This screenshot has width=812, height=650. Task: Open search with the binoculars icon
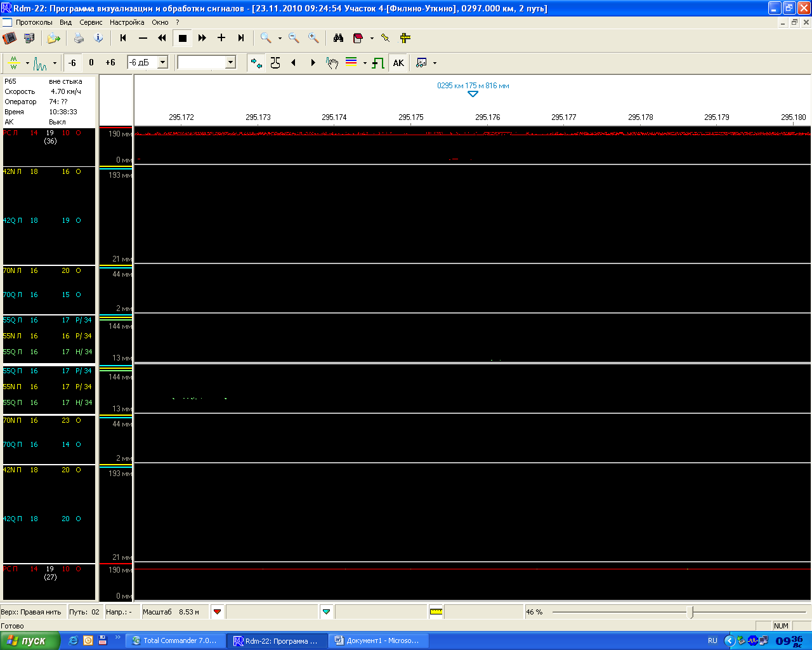coord(338,38)
